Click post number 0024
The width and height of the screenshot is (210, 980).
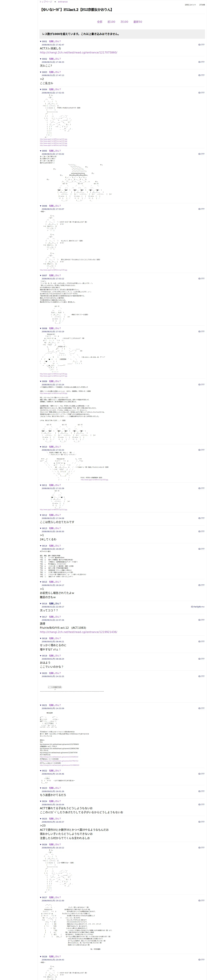coord(45,801)
